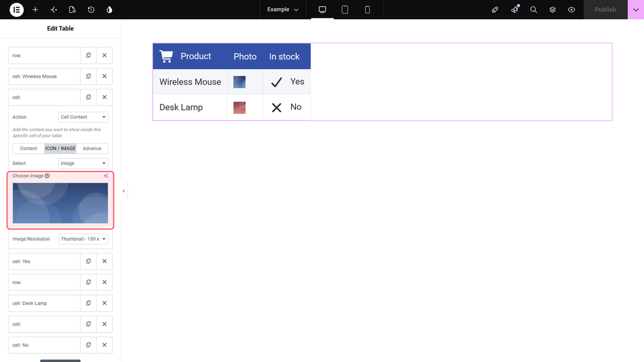This screenshot has height=362, width=644.
Task: Expand the arrow next to Publish
Action: point(636,10)
